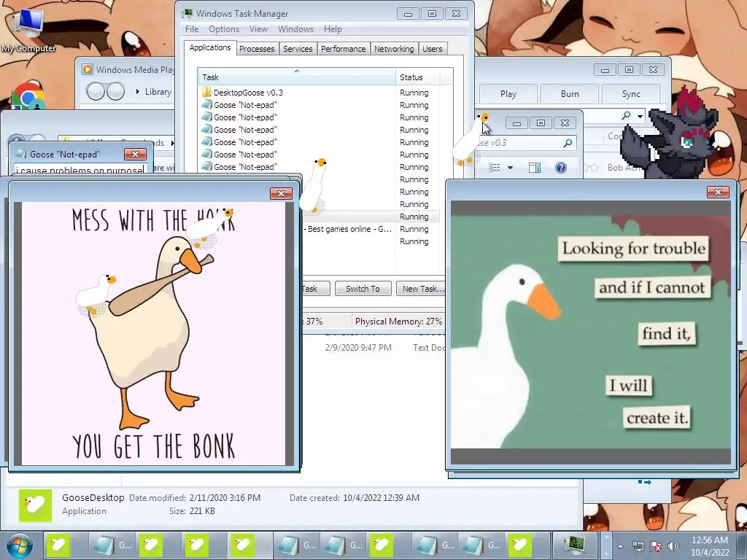Open the Play tab in Media Player
The image size is (747, 560).
point(508,94)
